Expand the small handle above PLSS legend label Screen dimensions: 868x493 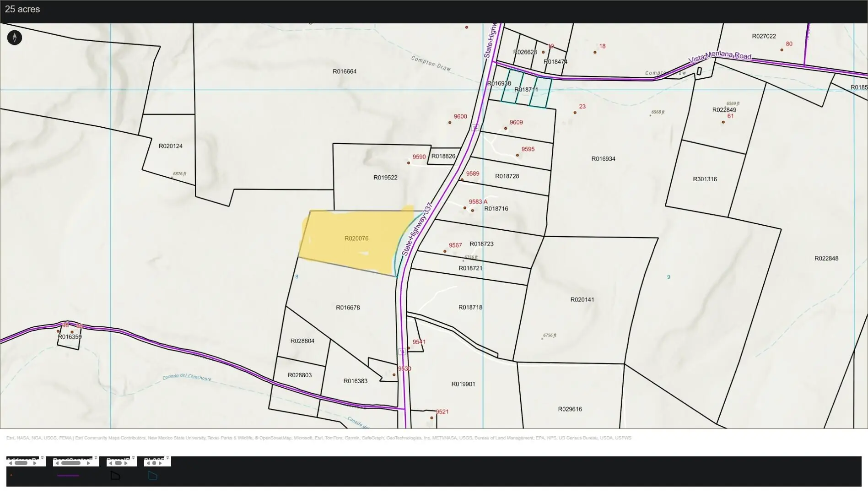tap(167, 458)
